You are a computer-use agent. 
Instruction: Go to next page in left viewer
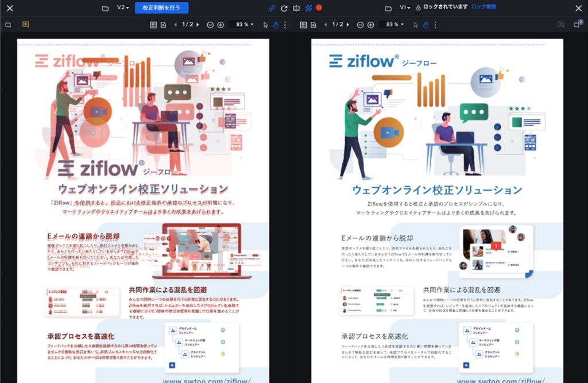point(198,25)
